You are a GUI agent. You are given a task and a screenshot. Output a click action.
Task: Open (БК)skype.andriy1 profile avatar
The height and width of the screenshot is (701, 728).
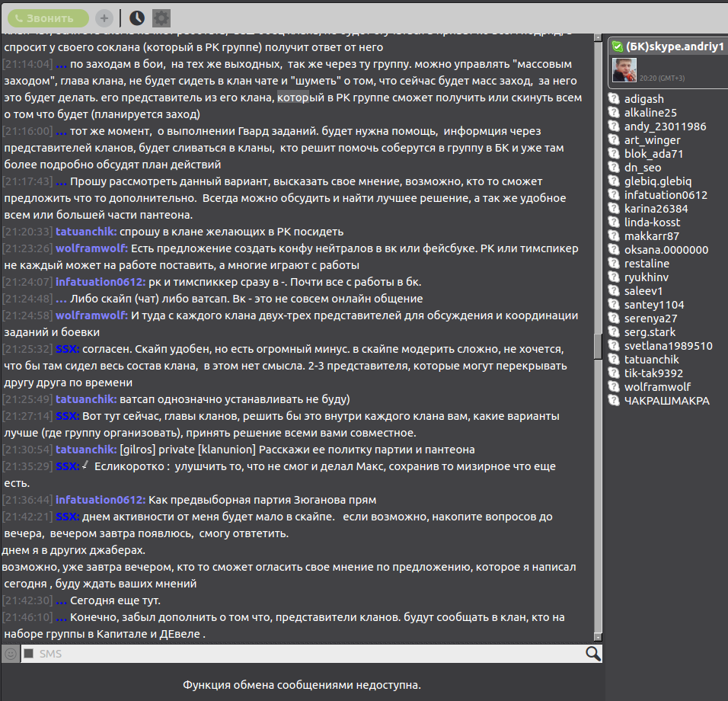(x=624, y=70)
